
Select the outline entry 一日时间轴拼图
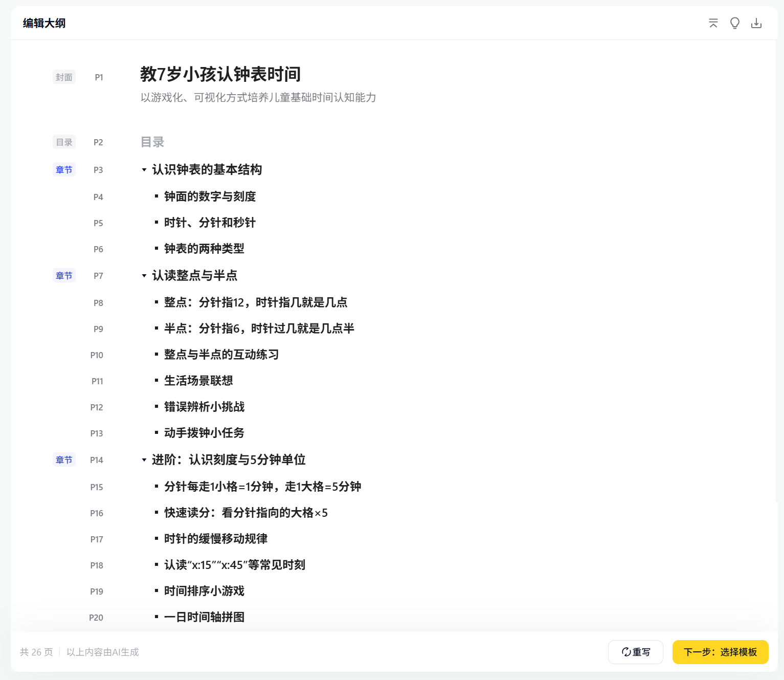tap(204, 617)
